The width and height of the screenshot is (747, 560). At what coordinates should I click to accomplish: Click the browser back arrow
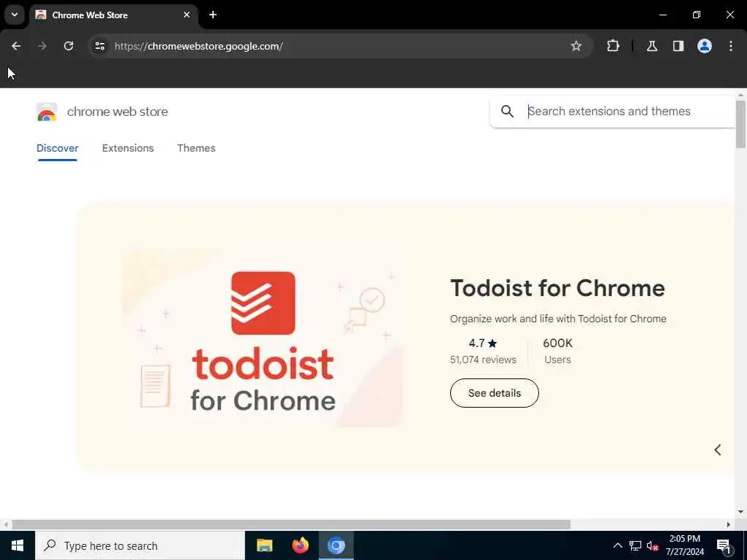pyautogui.click(x=16, y=46)
